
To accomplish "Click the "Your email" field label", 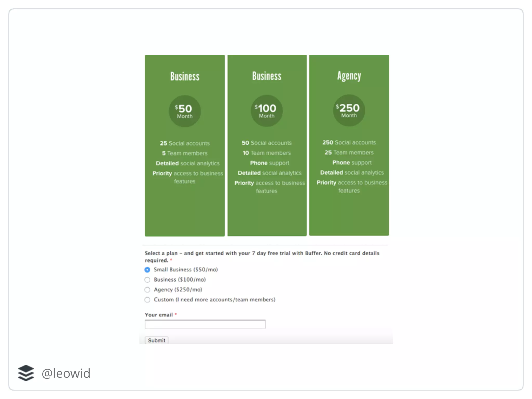I will click(159, 315).
